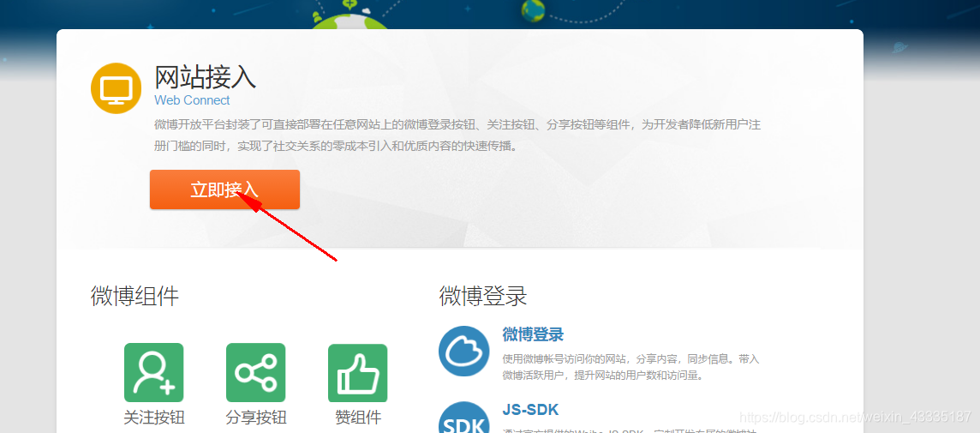Click the orange 立即接入 button
The image size is (980, 433).
click(x=224, y=189)
